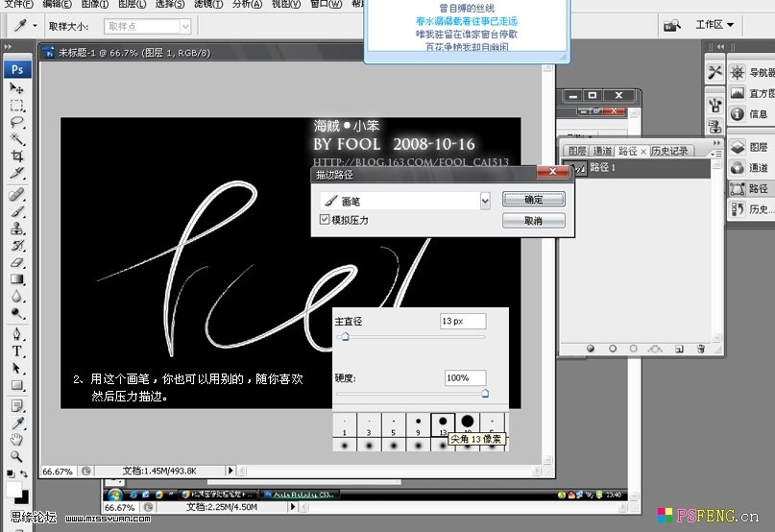The image size is (775, 532).
Task: Select the Blur tool
Action: coord(16,296)
